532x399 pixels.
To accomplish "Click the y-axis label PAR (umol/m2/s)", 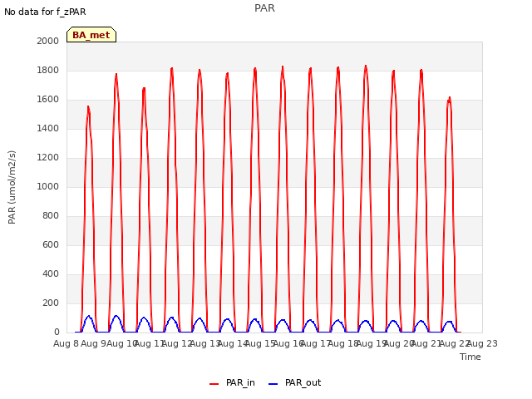I will point(12,187).
